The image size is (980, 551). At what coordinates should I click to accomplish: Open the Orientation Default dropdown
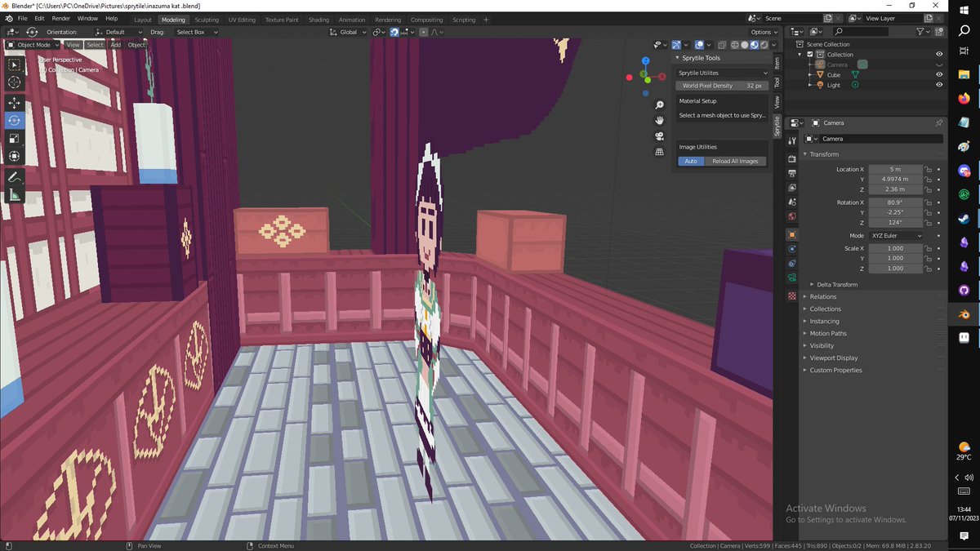tap(118, 32)
